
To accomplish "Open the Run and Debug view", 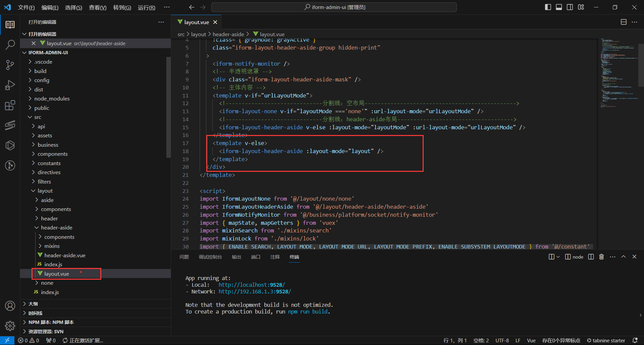I will click(10, 85).
